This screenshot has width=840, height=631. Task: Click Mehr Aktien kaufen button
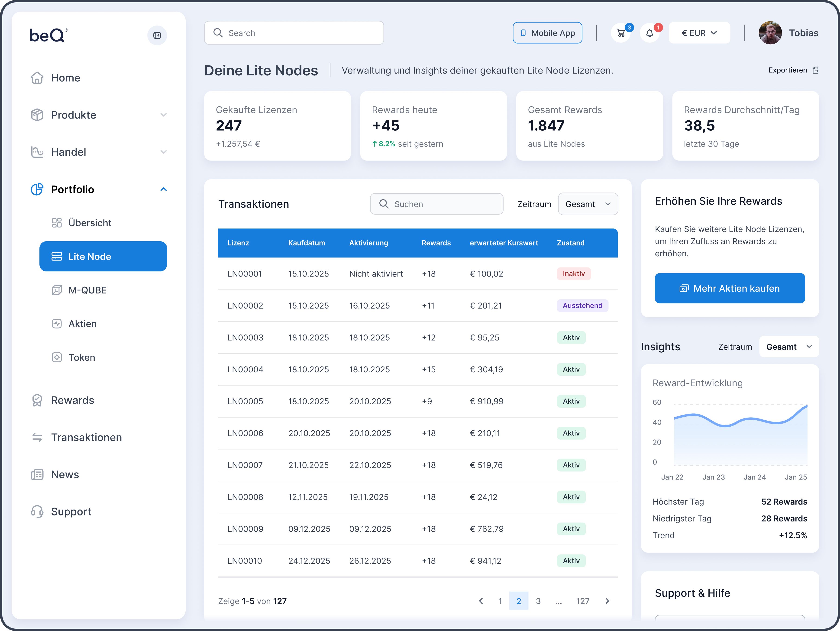coord(730,288)
